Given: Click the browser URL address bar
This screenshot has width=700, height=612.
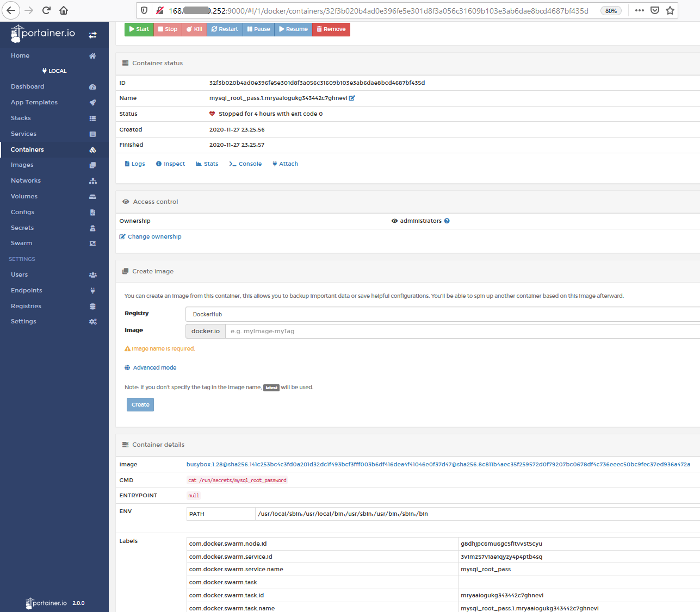Looking at the screenshot, I should [379, 10].
